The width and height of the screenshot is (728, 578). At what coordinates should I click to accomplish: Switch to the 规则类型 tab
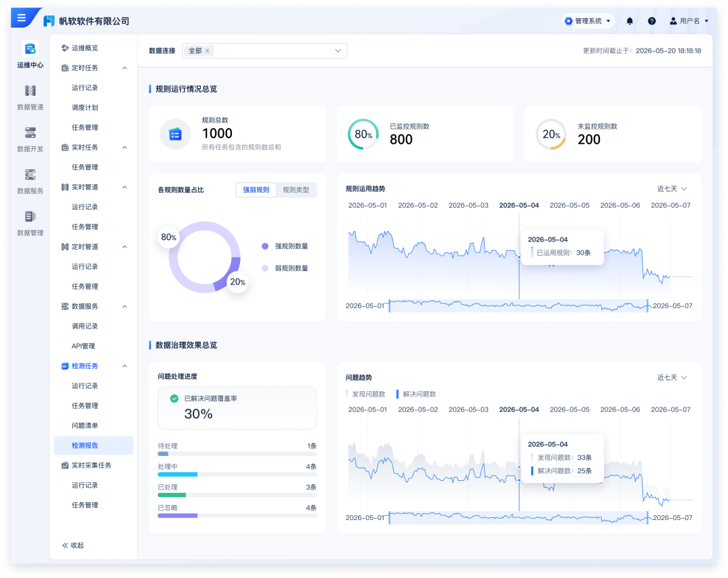point(296,190)
